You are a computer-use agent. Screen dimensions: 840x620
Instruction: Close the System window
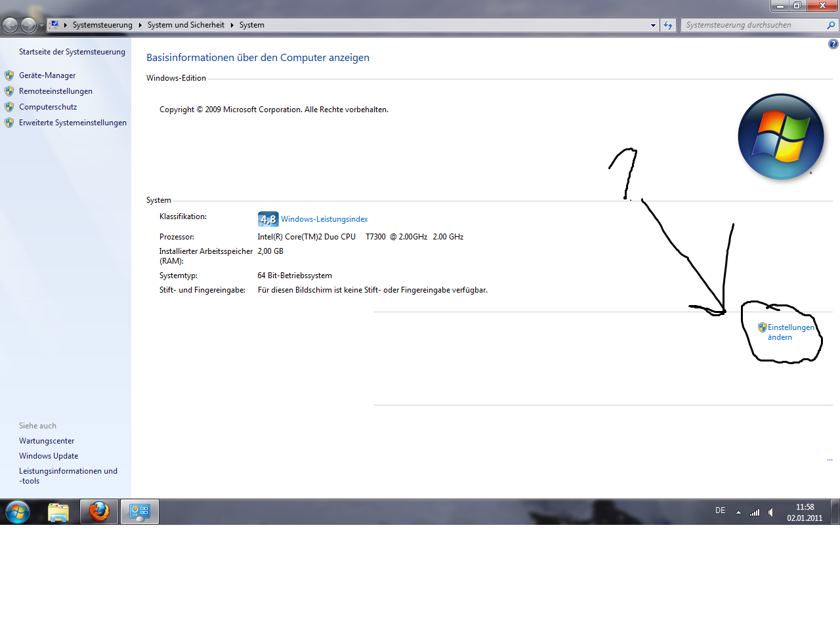[x=822, y=5]
